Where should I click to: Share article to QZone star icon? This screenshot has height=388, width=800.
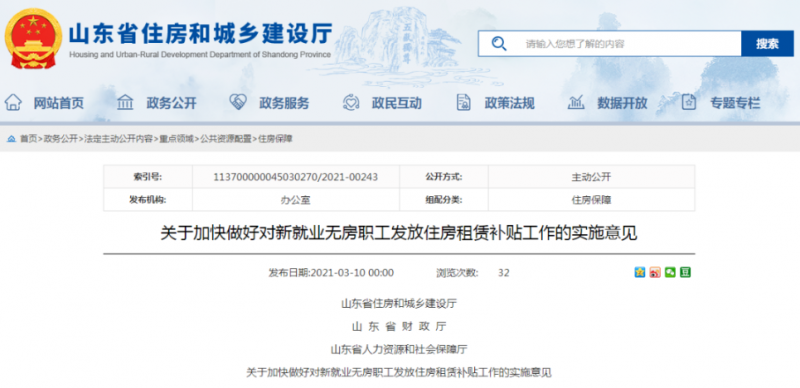[640, 273]
